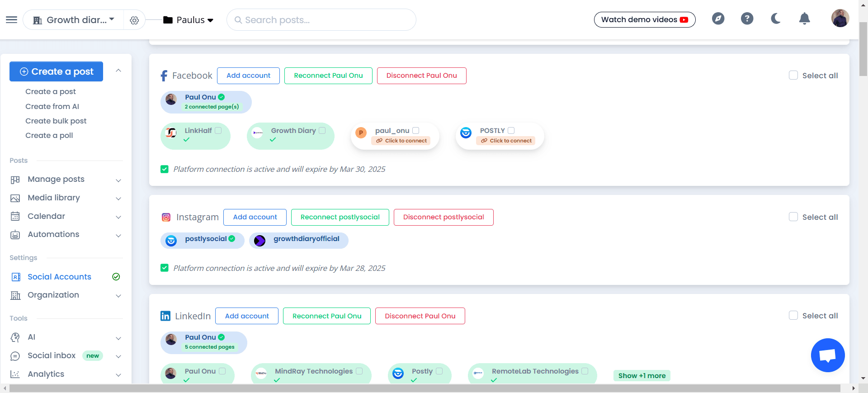This screenshot has height=393, width=868.
Task: Check the Growth Diary page checkbox
Action: point(322,130)
